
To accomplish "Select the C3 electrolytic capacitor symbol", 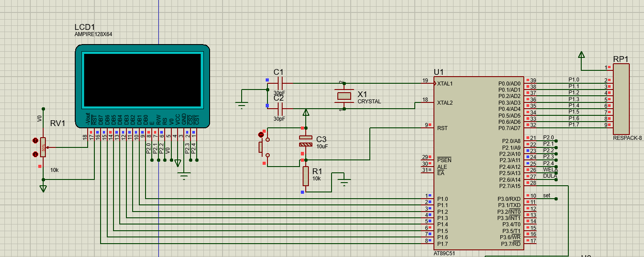I will 306,142.
